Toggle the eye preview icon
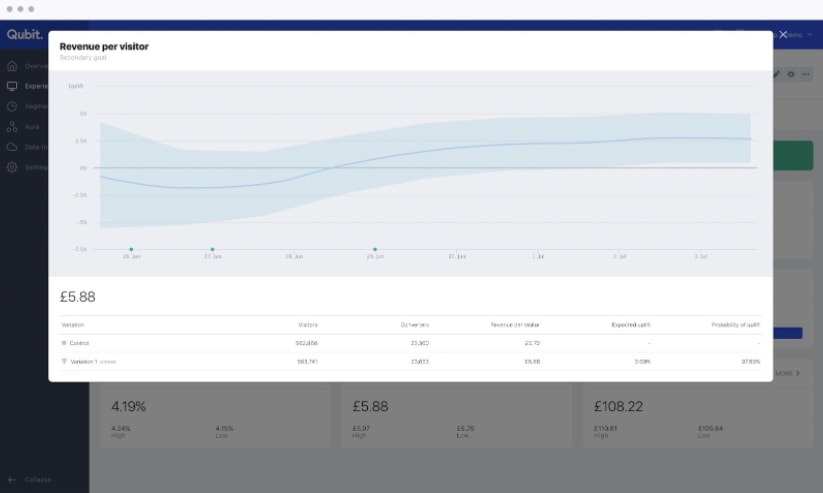This screenshot has height=493, width=823. pos(791,74)
